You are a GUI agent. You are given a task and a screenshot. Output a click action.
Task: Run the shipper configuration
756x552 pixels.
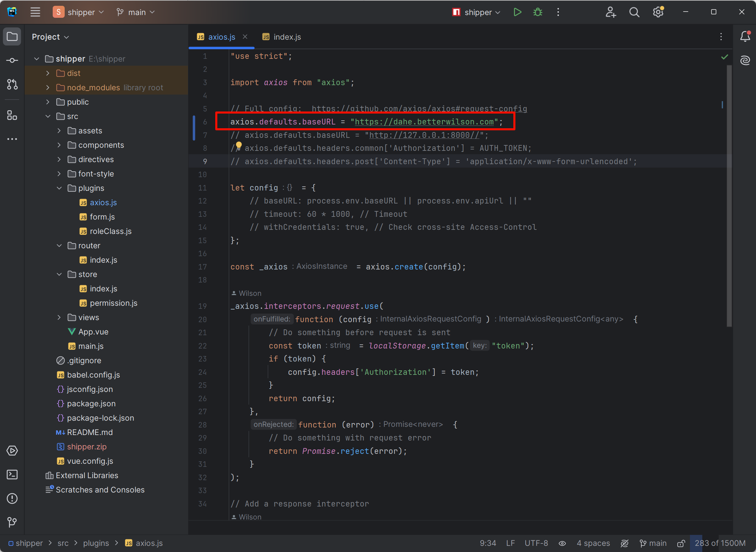[x=517, y=12]
